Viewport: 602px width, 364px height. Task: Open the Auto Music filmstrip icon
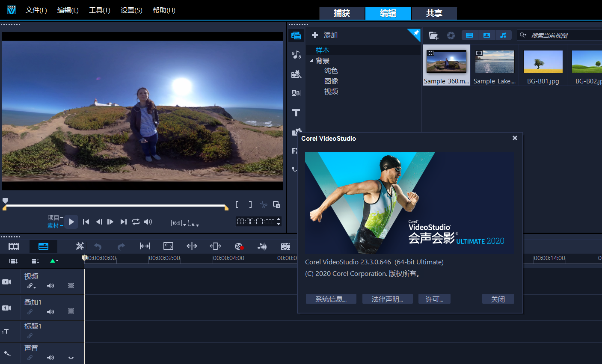point(285,246)
